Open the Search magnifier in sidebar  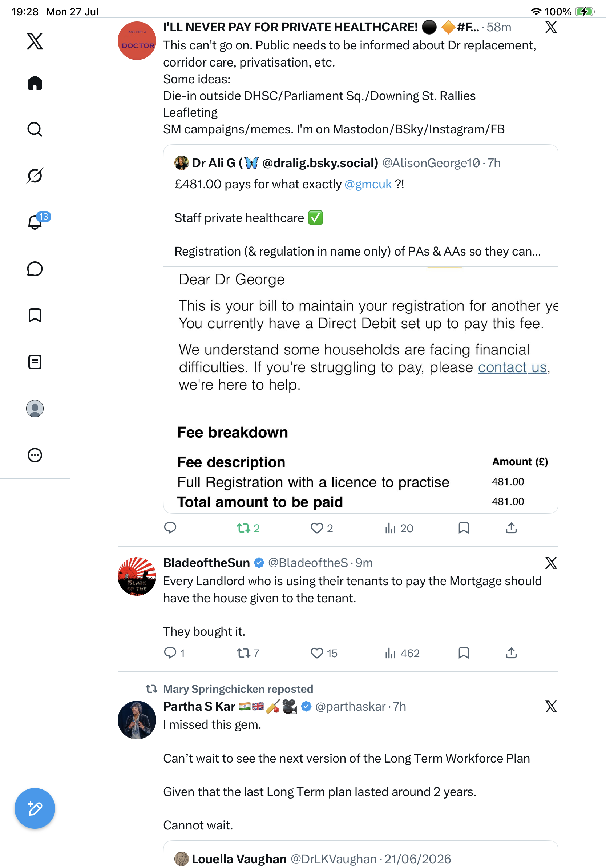pos(35,129)
